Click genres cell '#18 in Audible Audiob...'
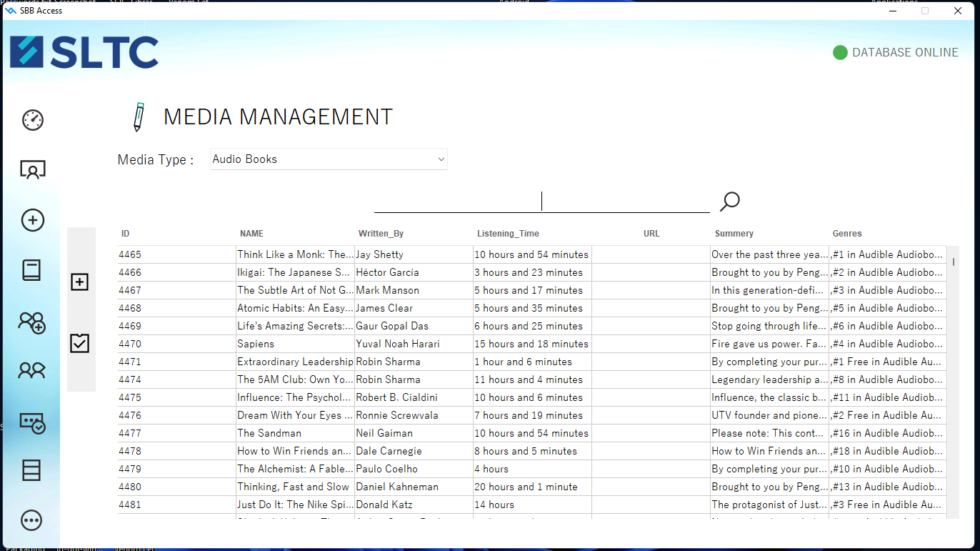The width and height of the screenshot is (980, 551). 889,451
